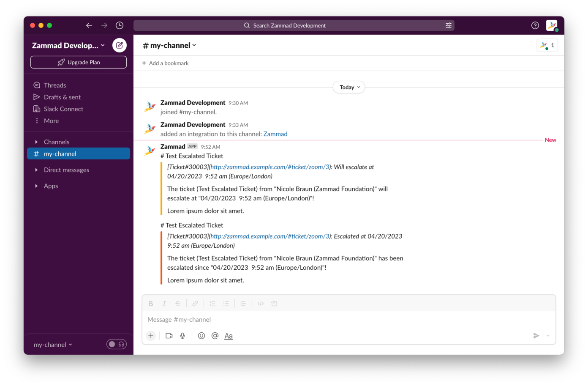
Task: View channel members count button
Action: [x=547, y=45]
